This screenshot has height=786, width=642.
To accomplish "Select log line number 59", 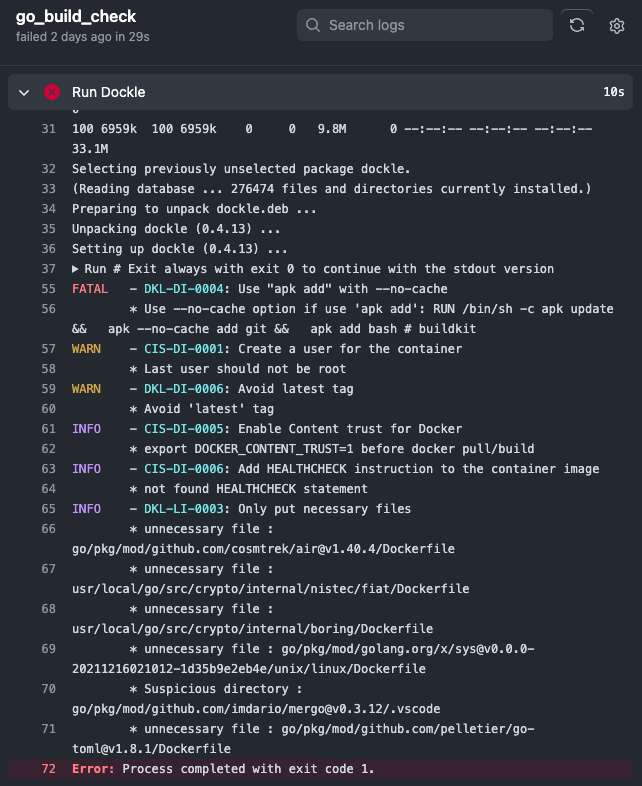I will (49, 389).
